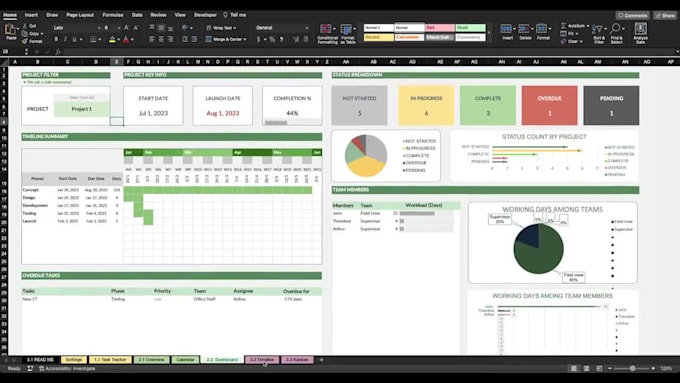Apply italic formatting

point(65,39)
